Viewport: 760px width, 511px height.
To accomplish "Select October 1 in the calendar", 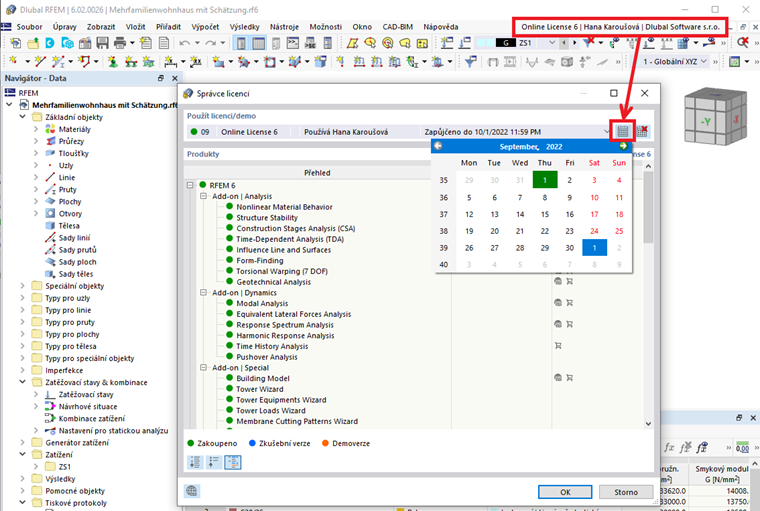I will click(x=594, y=247).
